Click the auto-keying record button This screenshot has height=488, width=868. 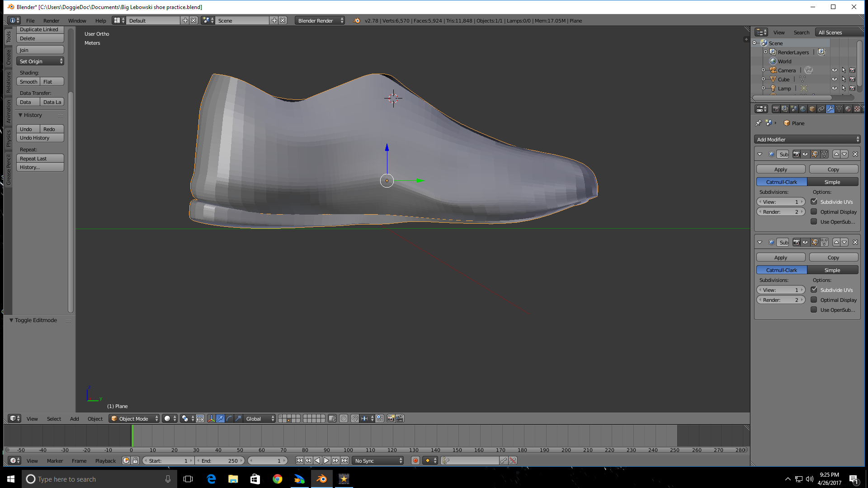click(x=415, y=461)
